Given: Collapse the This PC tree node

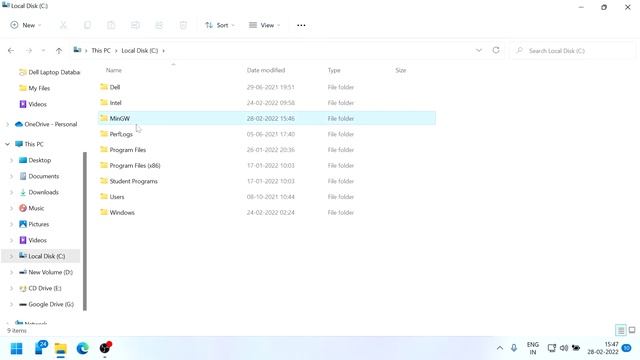Looking at the screenshot, I should (x=7, y=144).
